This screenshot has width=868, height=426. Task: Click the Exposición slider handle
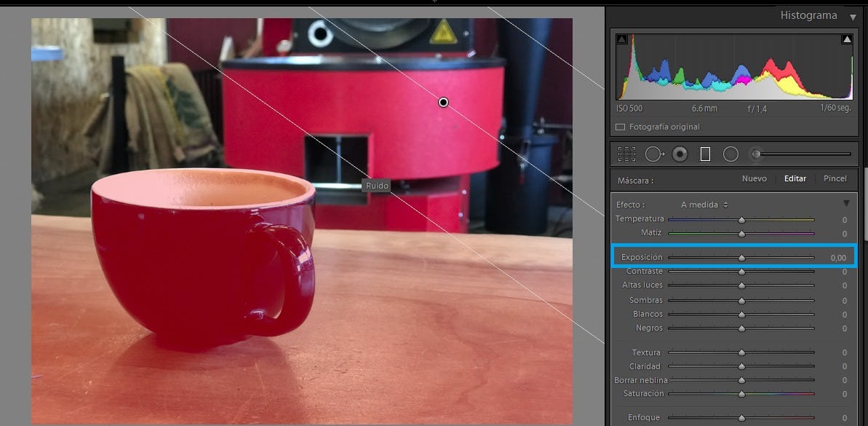(x=741, y=256)
